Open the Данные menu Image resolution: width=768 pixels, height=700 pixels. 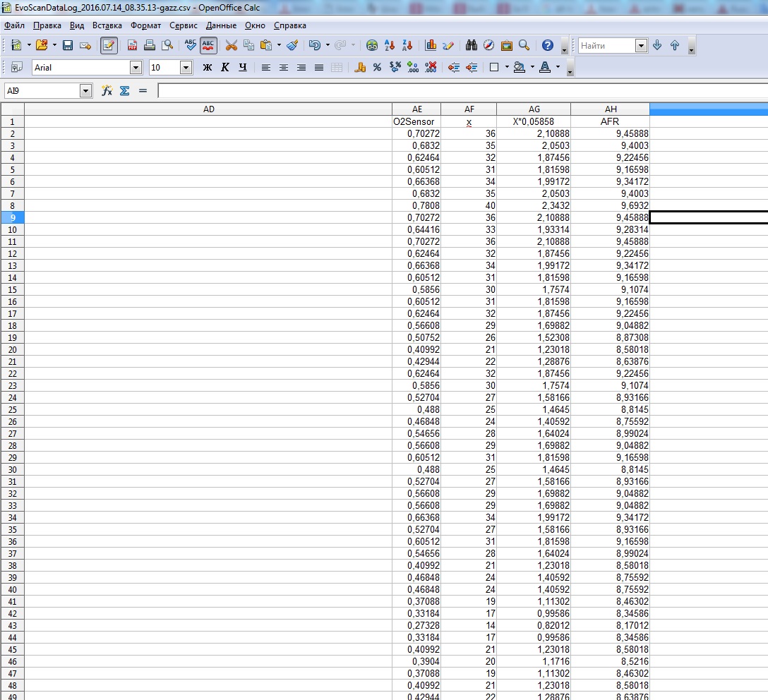[x=221, y=25]
